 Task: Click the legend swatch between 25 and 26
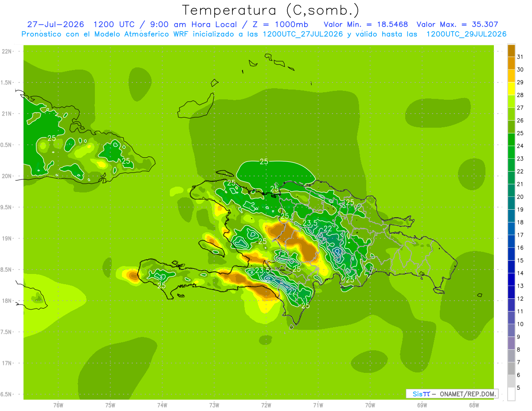[x=511, y=127]
